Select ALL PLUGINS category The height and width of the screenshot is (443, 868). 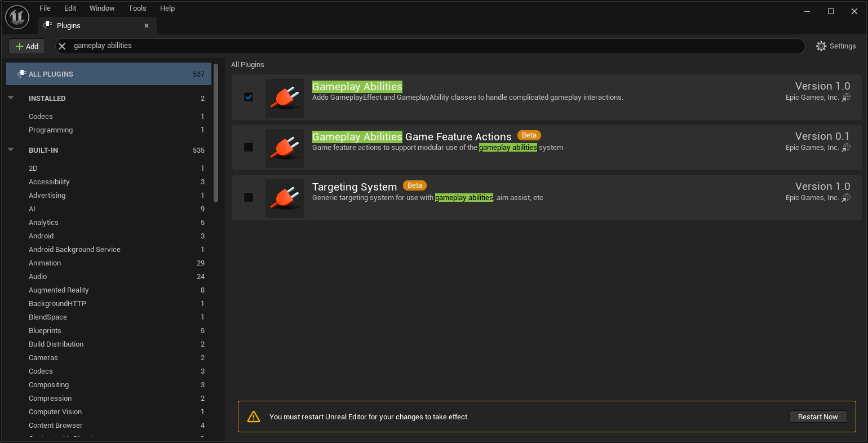click(x=109, y=74)
